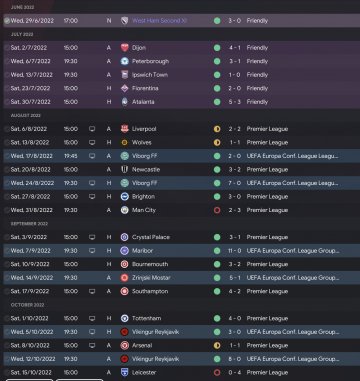The image size is (360, 381).
Task: Click the TV broadcast icon on Wolves fixture
Action: pos(92,142)
